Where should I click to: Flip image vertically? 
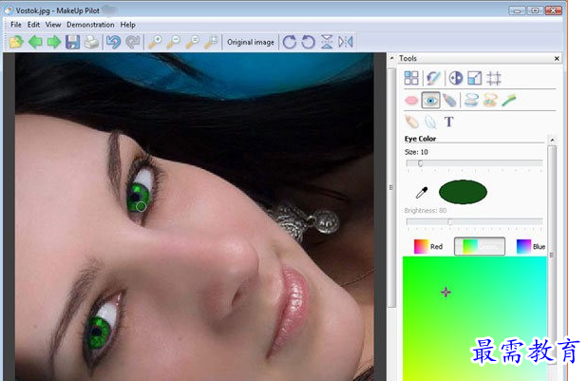[327, 42]
